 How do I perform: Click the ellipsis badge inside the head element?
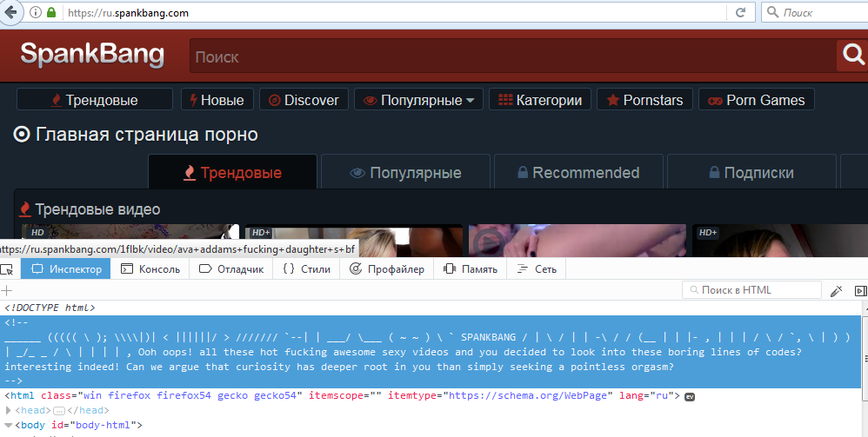click(x=59, y=411)
